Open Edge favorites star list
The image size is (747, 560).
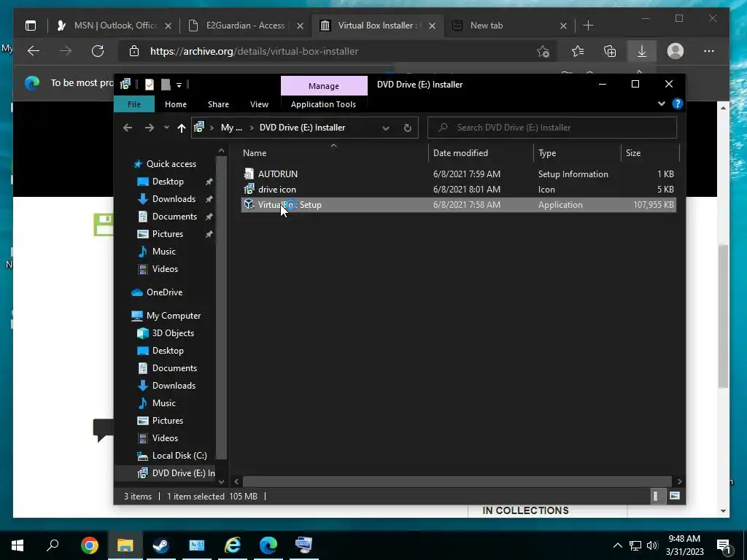coord(578,51)
